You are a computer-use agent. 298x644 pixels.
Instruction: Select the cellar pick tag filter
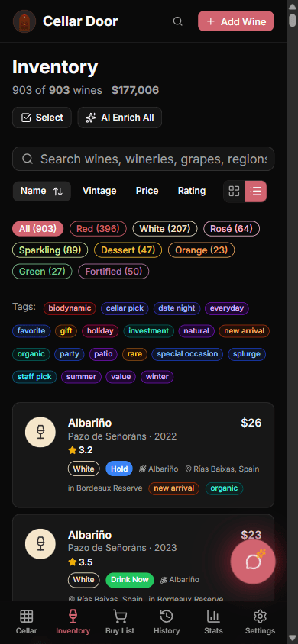(125, 308)
